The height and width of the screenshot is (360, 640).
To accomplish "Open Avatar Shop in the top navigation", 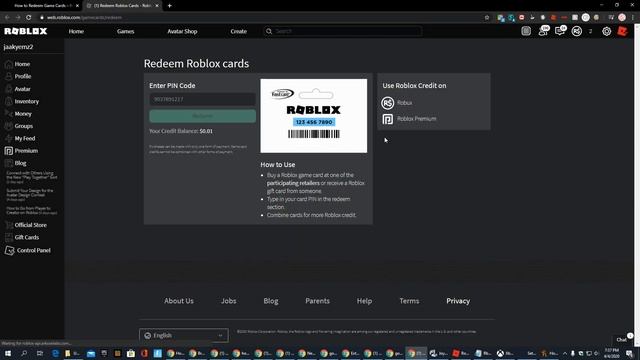I will click(182, 31).
